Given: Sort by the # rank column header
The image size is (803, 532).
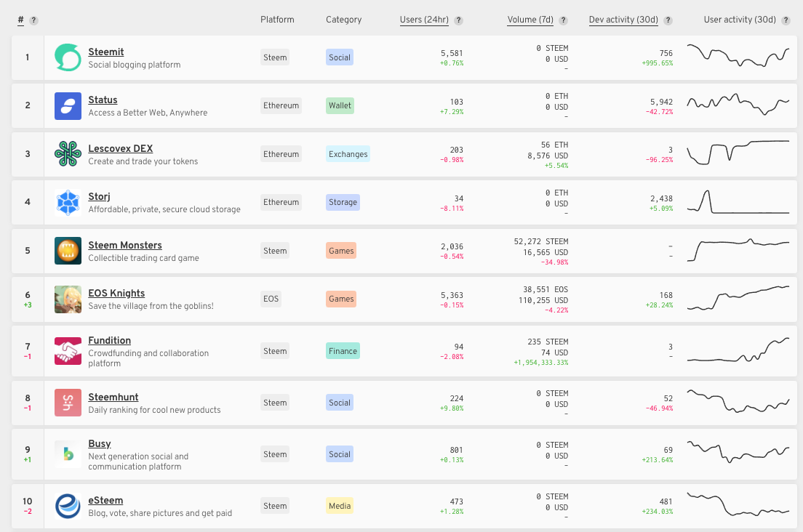Looking at the screenshot, I should click(20, 20).
